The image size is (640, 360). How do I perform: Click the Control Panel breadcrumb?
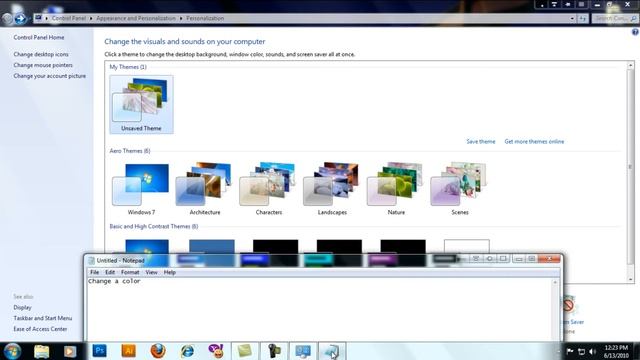(x=69, y=18)
